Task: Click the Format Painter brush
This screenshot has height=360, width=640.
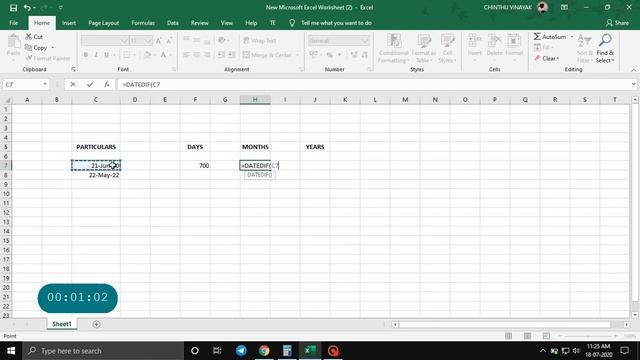Action: click(29, 58)
